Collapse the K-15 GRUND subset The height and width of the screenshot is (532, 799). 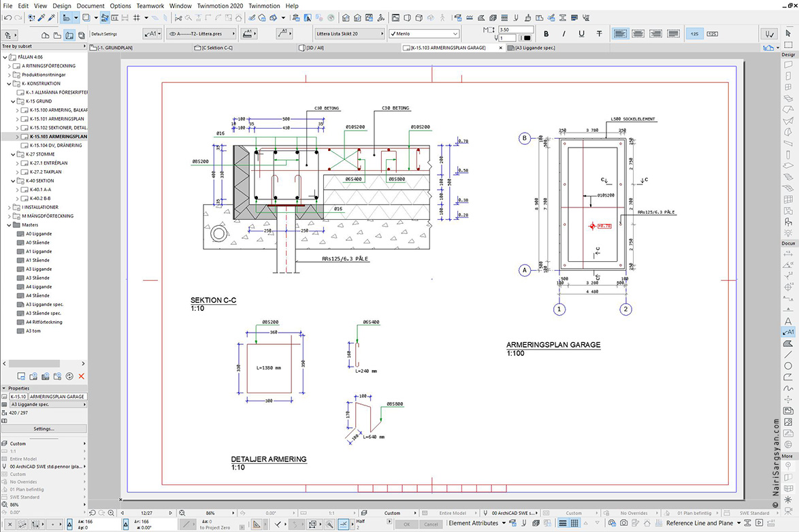[13, 101]
